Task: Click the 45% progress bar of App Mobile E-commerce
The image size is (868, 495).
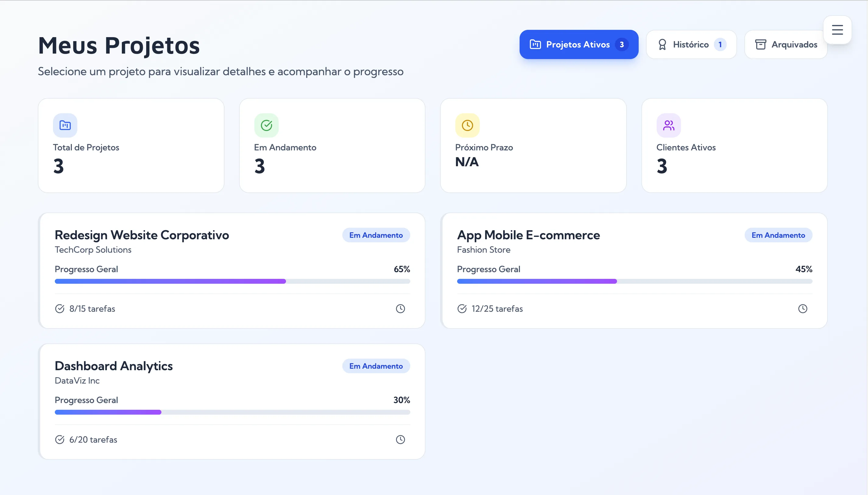Action: coord(635,282)
